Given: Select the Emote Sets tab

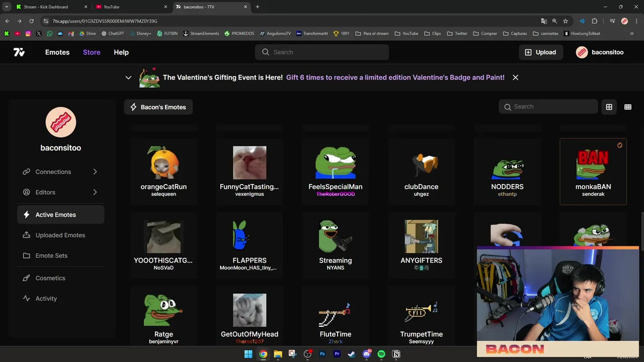Looking at the screenshot, I should tap(60, 255).
